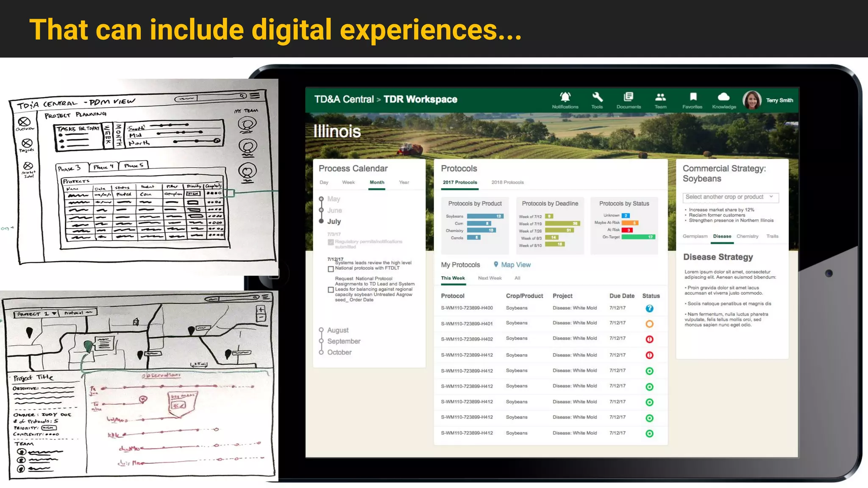Select the Month calendar tab

[377, 183]
